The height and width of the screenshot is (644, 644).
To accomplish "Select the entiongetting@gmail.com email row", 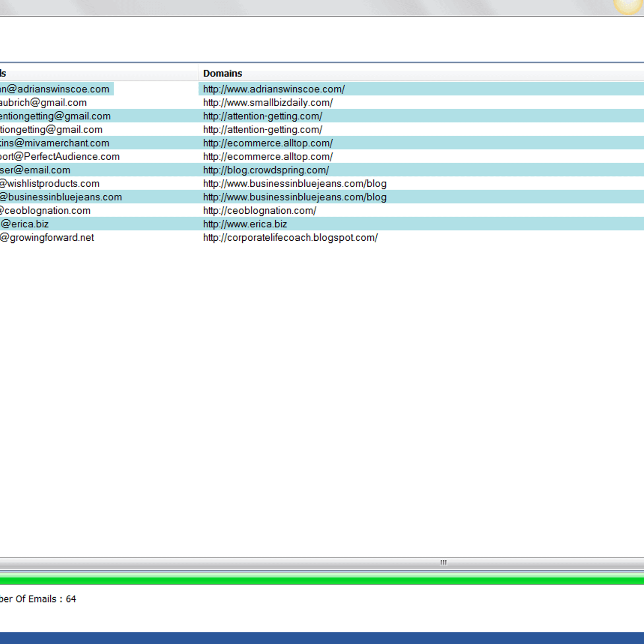I will click(x=55, y=116).
